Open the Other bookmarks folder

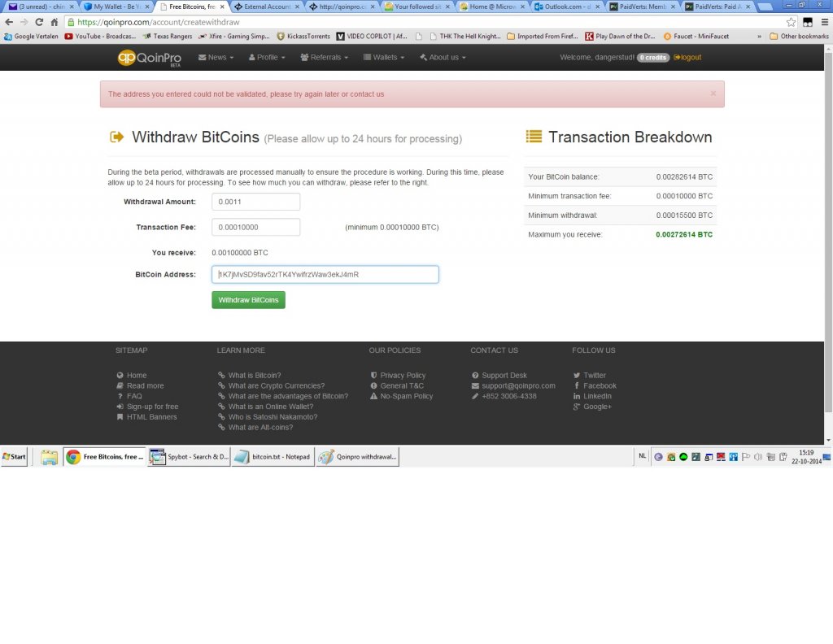point(799,36)
